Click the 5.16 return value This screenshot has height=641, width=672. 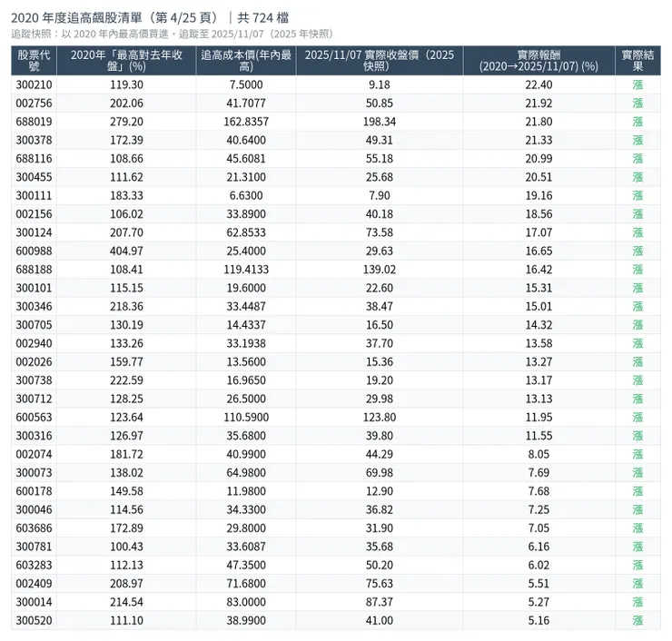click(x=539, y=620)
